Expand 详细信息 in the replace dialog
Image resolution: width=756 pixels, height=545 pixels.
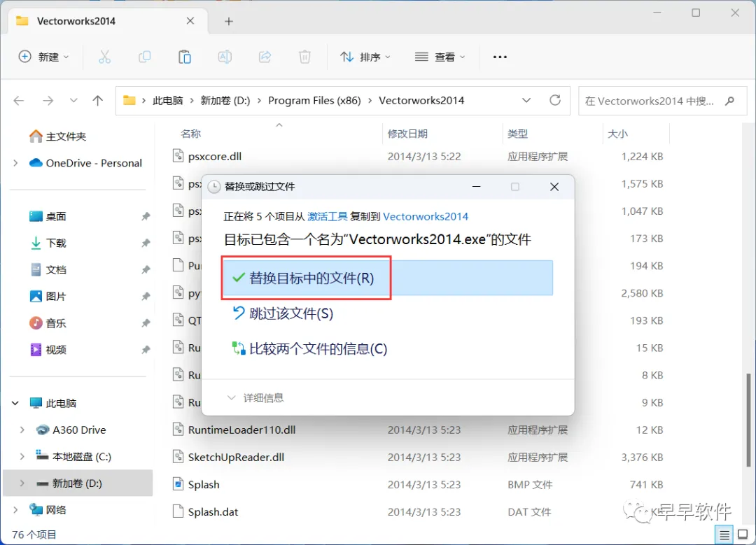click(255, 397)
